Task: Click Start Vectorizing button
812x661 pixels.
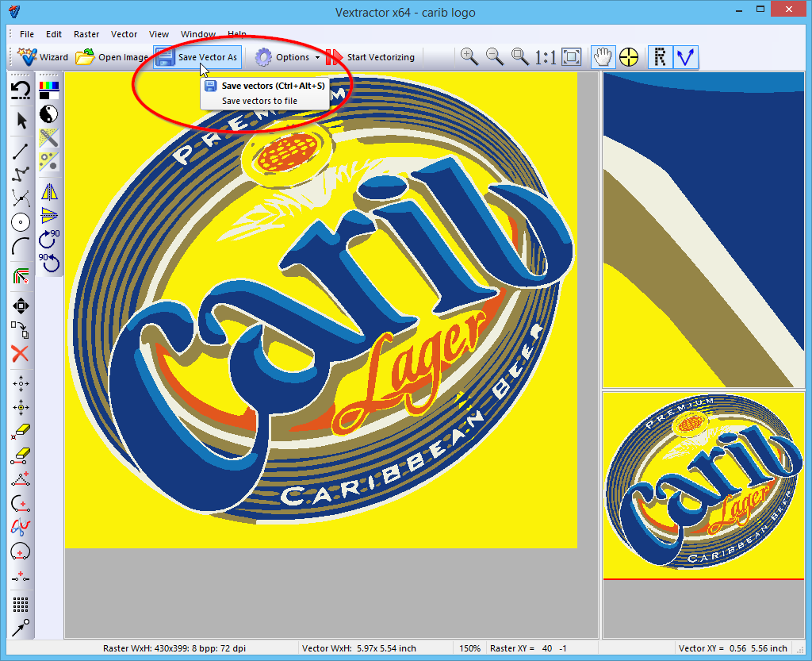Action: click(371, 57)
